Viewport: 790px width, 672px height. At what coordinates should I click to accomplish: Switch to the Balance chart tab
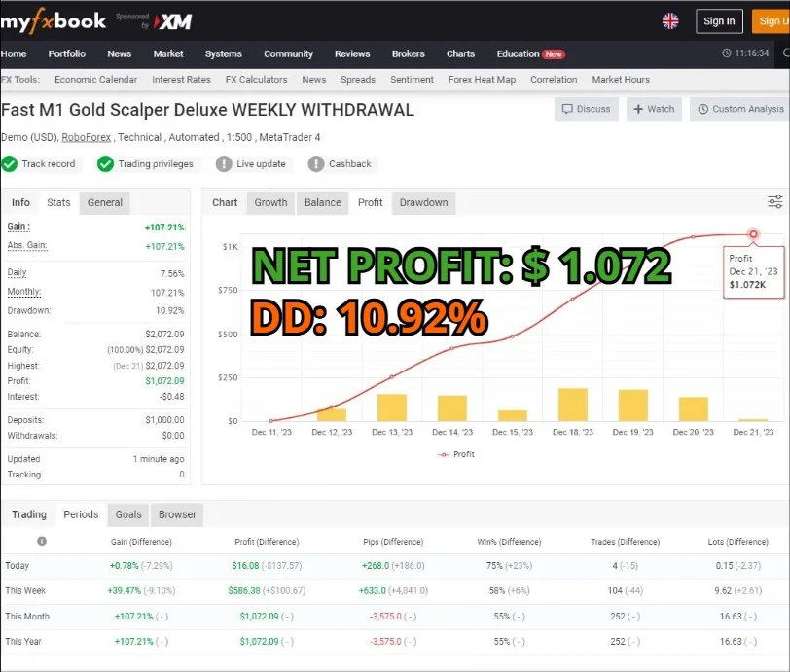[x=322, y=202]
